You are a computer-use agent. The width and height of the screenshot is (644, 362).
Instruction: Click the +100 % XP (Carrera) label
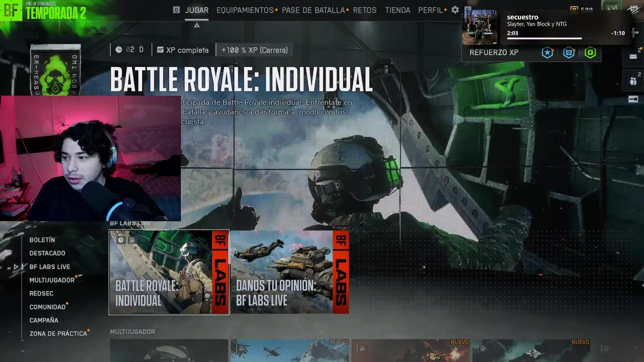click(255, 50)
